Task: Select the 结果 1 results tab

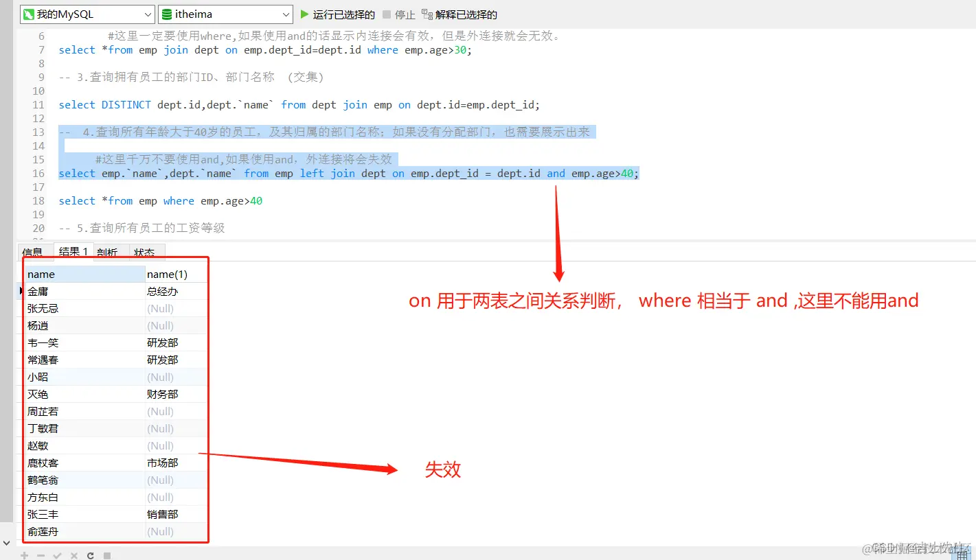Action: (72, 252)
